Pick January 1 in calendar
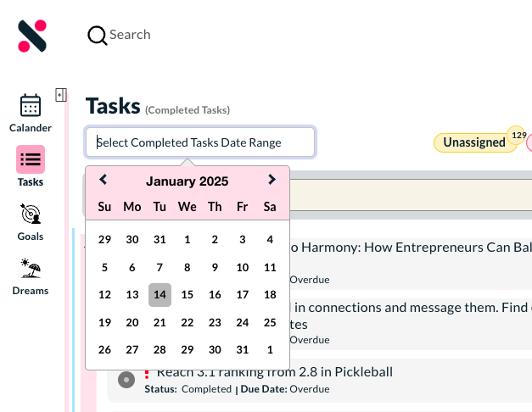This screenshot has height=412, width=532. click(188, 240)
